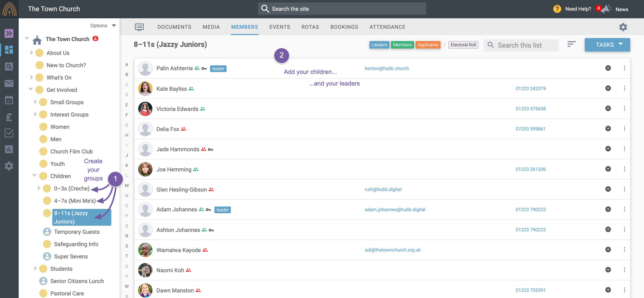Toggle the Applicants filter tag
The height and width of the screenshot is (298, 644).
coord(428,45)
